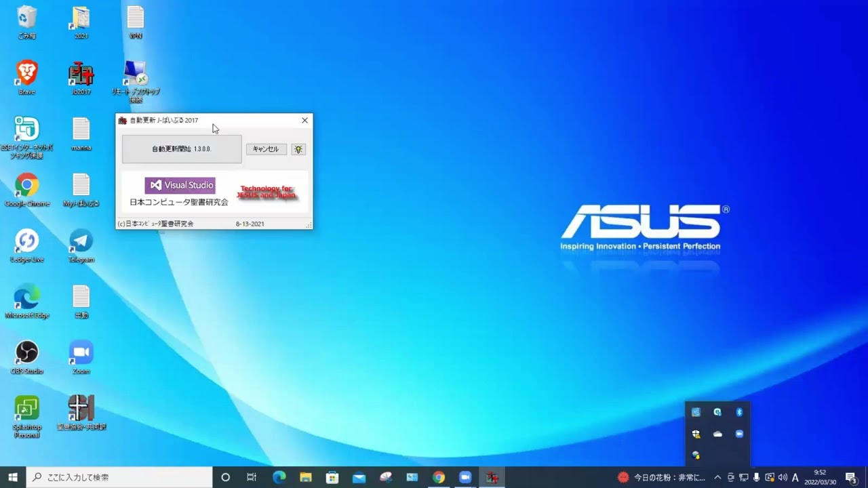Select the リモート デスクトップ接続 shortcut
This screenshot has height=488, width=868.
point(136,81)
